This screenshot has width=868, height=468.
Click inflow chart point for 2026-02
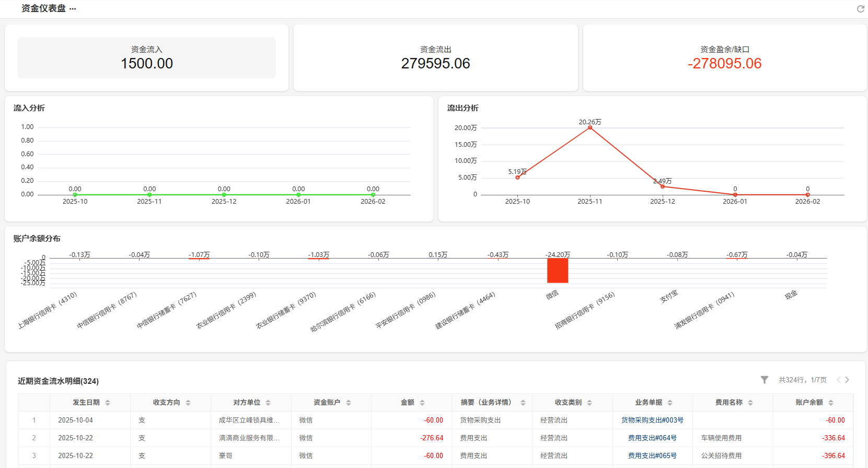373,195
